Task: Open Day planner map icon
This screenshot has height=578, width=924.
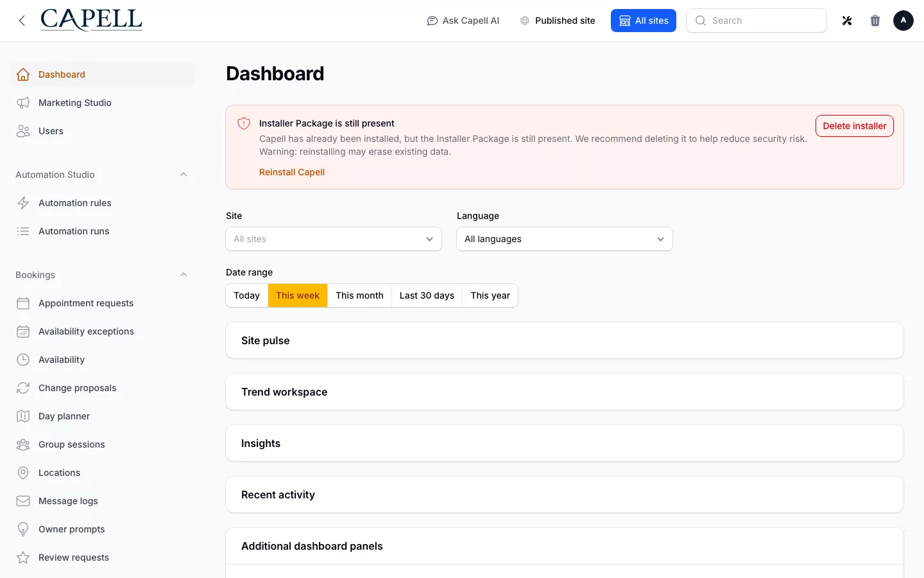Action: [x=23, y=416]
